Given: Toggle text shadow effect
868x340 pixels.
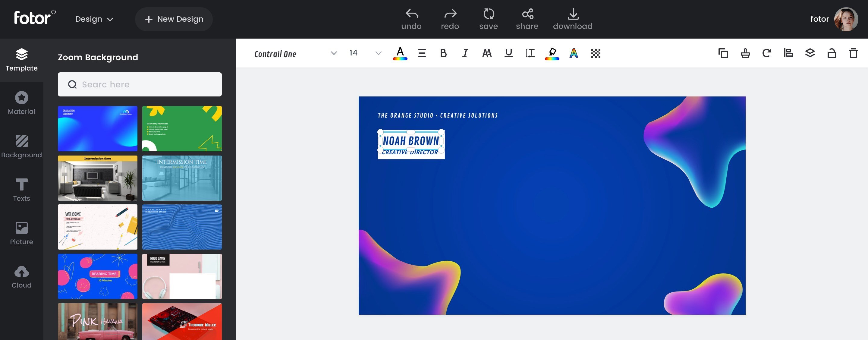Looking at the screenshot, I should [574, 53].
